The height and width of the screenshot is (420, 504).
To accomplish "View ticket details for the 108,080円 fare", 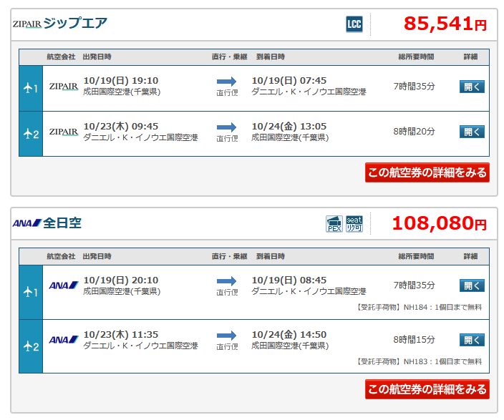I will [x=427, y=389].
